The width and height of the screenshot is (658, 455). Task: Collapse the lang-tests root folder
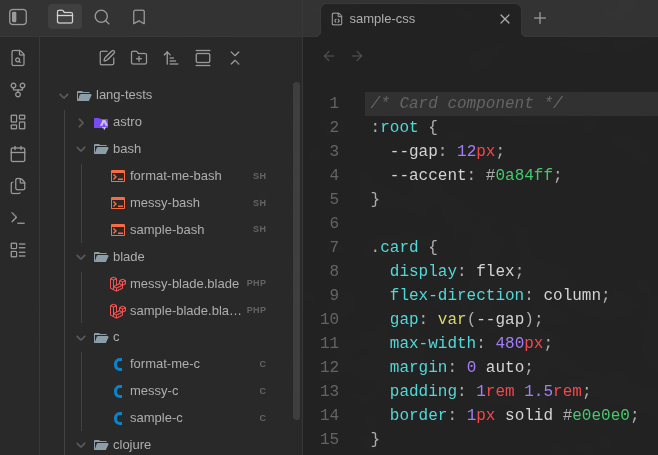click(64, 96)
